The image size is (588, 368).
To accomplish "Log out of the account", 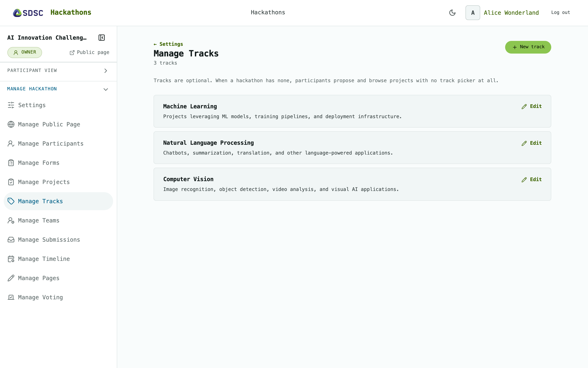I will click(x=561, y=12).
